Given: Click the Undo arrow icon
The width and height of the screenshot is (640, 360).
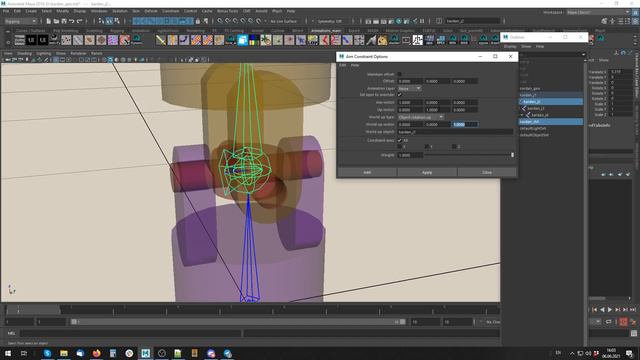Looking at the screenshot, I should [x=72, y=21].
